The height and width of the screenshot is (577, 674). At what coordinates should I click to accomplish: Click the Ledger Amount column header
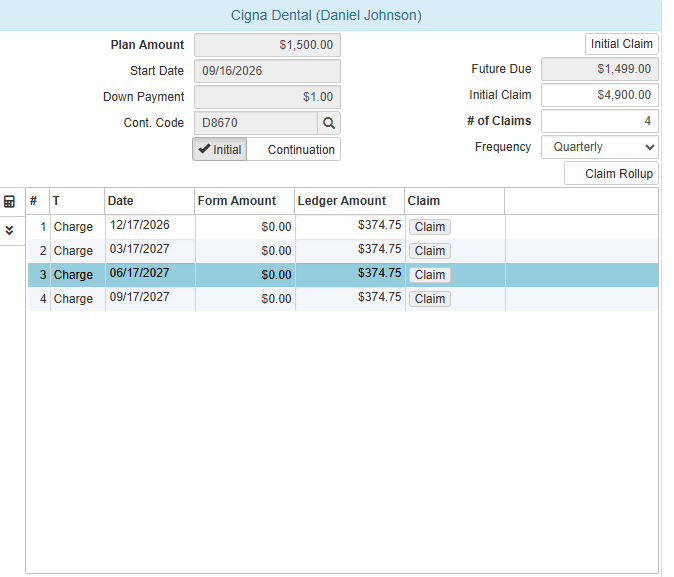coord(349,201)
